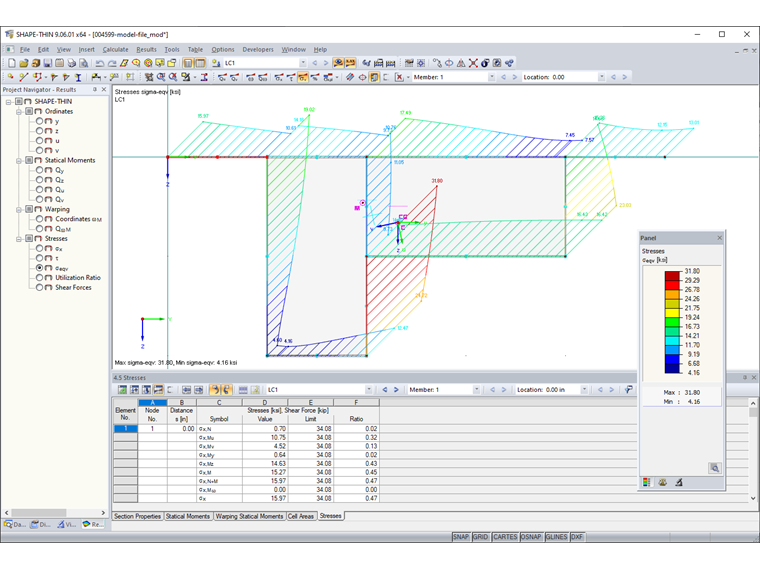This screenshot has height=570, width=760.
Task: Select the line element drawing tool
Action: point(24,77)
